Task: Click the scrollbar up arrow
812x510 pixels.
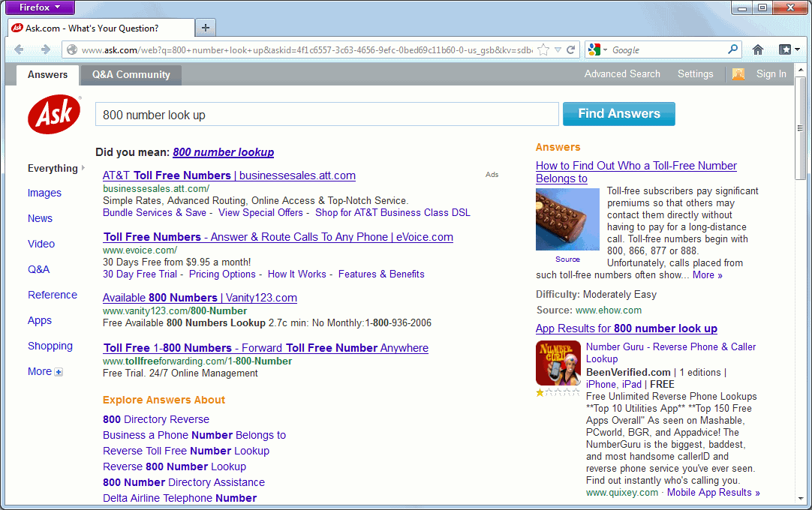Action: [801, 70]
